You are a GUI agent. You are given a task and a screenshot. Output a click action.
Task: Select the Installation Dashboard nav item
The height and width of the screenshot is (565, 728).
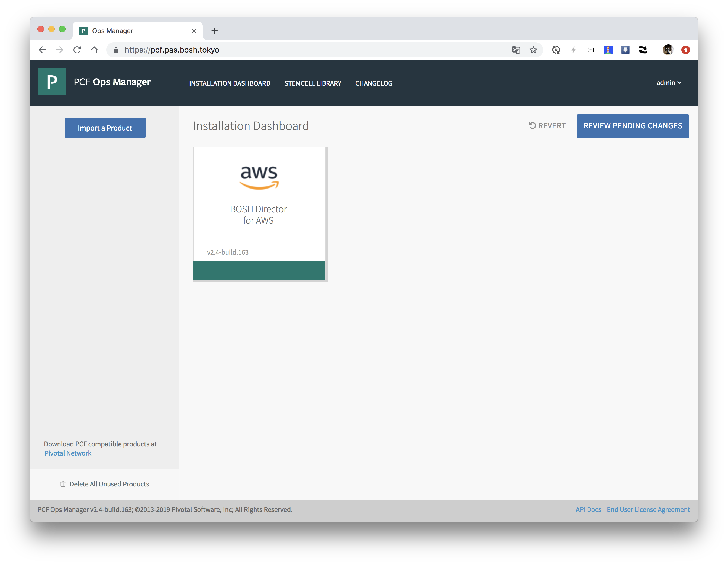[230, 83]
